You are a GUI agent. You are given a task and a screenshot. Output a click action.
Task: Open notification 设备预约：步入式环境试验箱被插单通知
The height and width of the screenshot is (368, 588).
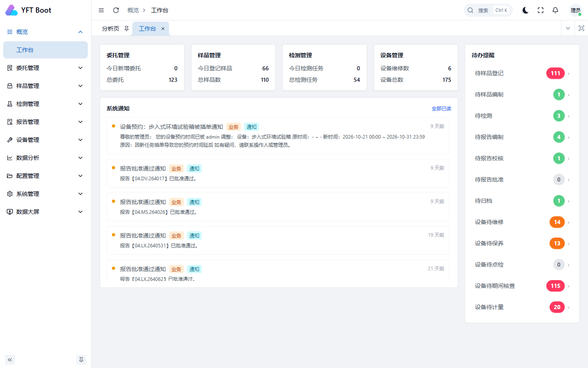click(x=278, y=136)
